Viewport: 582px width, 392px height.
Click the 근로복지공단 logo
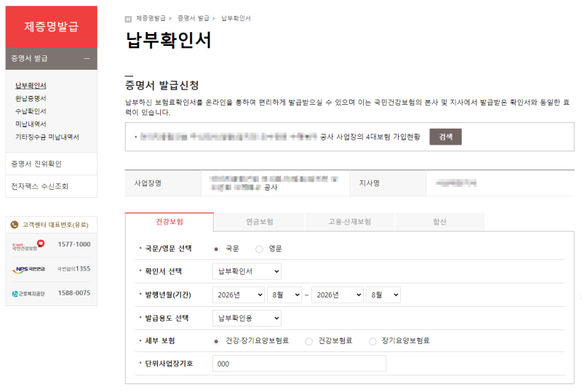[28, 294]
